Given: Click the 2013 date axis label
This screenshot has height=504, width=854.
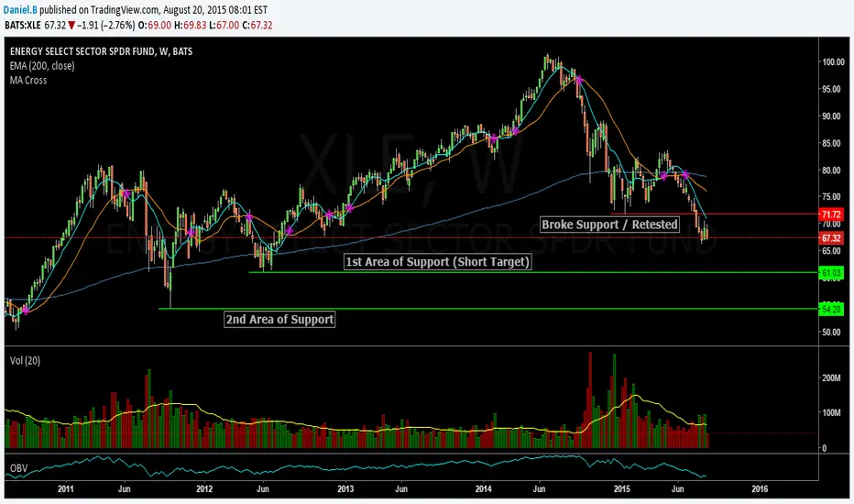Looking at the screenshot, I should click(345, 488).
